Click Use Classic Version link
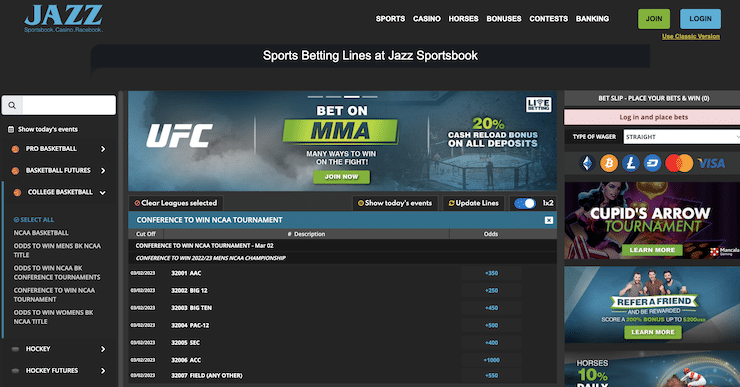The height and width of the screenshot is (387, 740). pos(690,36)
